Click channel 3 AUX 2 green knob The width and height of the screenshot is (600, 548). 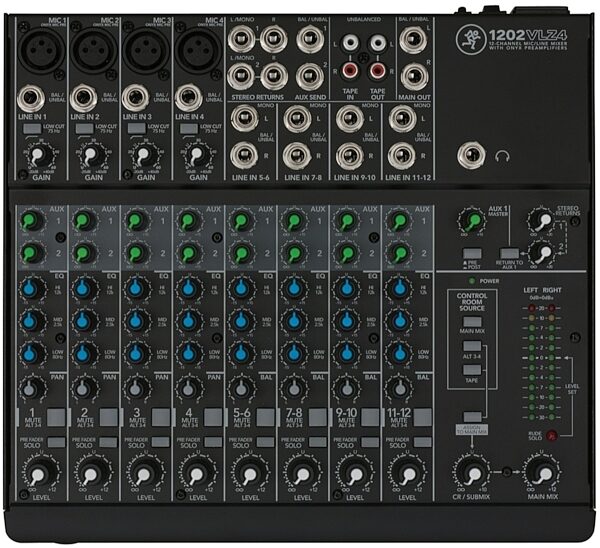pyautogui.click(x=135, y=253)
